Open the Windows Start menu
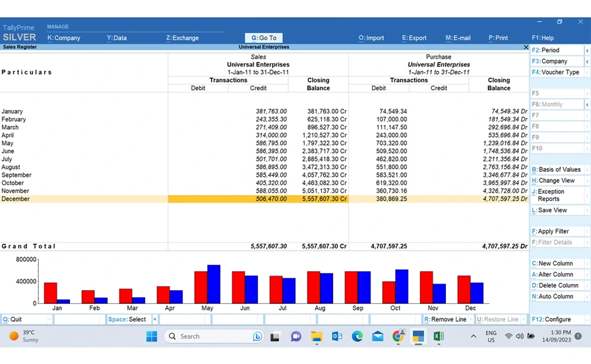This screenshot has width=591, height=364. pos(152,336)
